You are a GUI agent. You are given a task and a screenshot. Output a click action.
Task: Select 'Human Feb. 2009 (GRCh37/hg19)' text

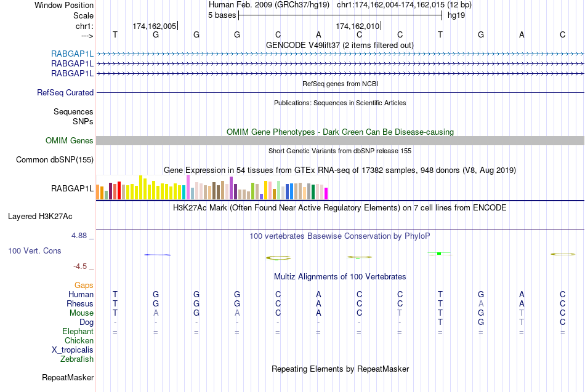pyautogui.click(x=269, y=5)
